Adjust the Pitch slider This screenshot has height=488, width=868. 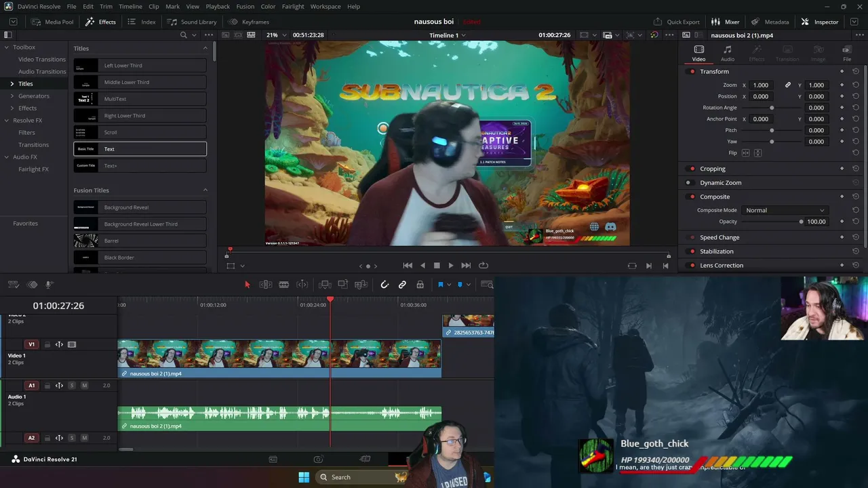[772, 130]
